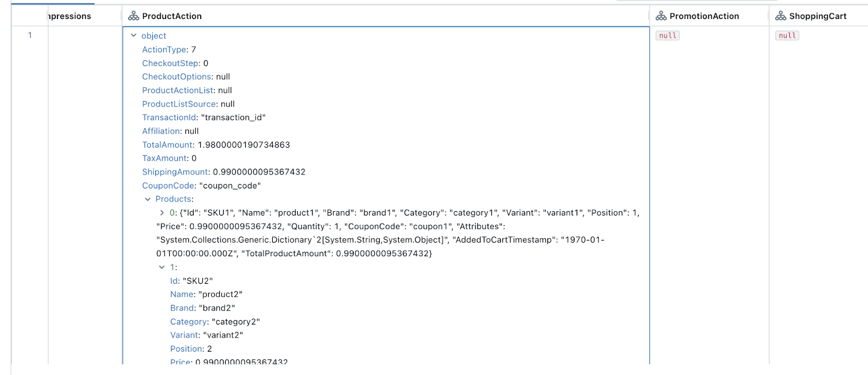Click the CheckoutOptions: null field
Screen dimensions: 868x375
tap(186, 77)
